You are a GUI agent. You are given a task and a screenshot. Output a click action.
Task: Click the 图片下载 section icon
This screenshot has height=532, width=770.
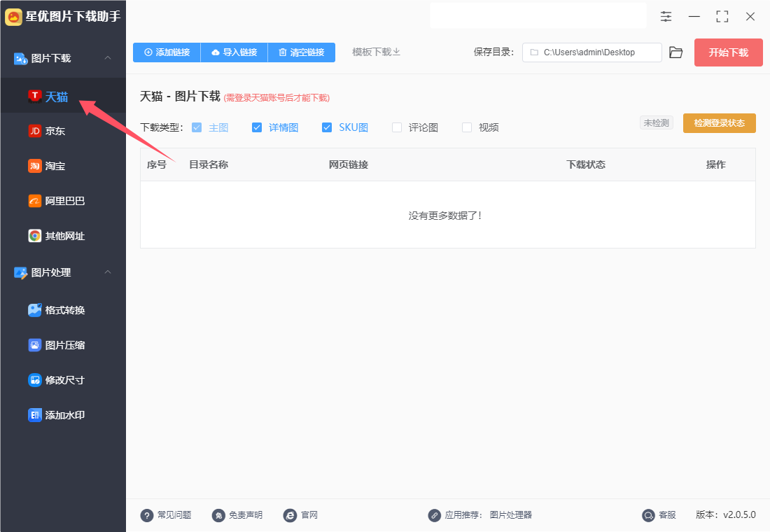20,59
